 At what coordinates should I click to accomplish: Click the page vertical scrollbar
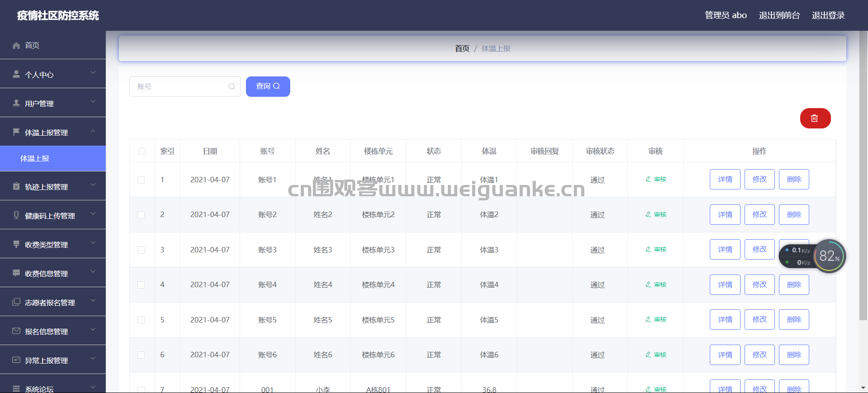pos(863,175)
